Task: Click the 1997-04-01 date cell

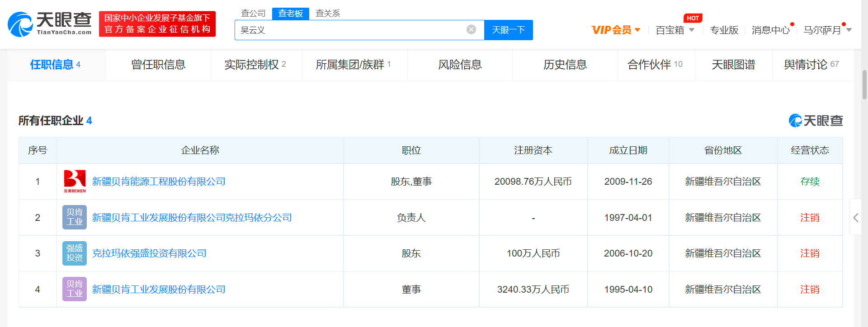Action: click(628, 217)
